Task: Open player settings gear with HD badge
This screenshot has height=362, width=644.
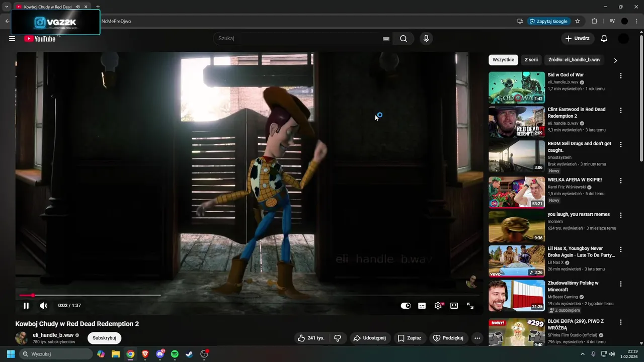Action: click(x=438, y=306)
